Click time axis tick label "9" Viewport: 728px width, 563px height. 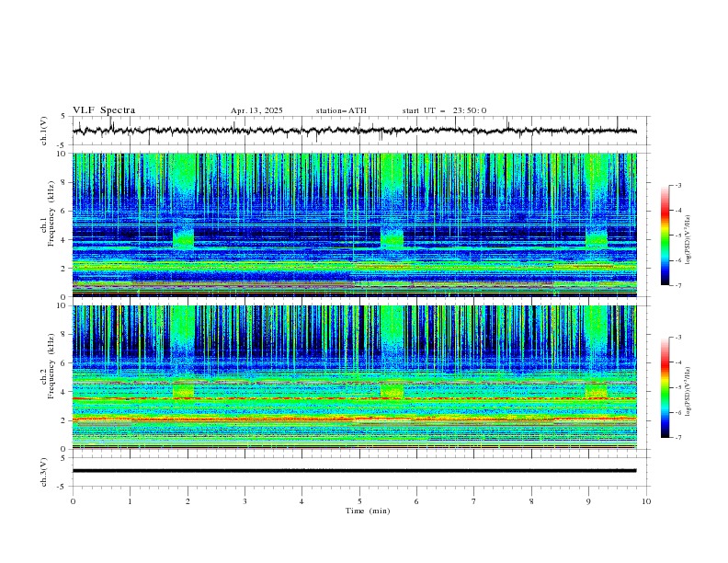588,501
